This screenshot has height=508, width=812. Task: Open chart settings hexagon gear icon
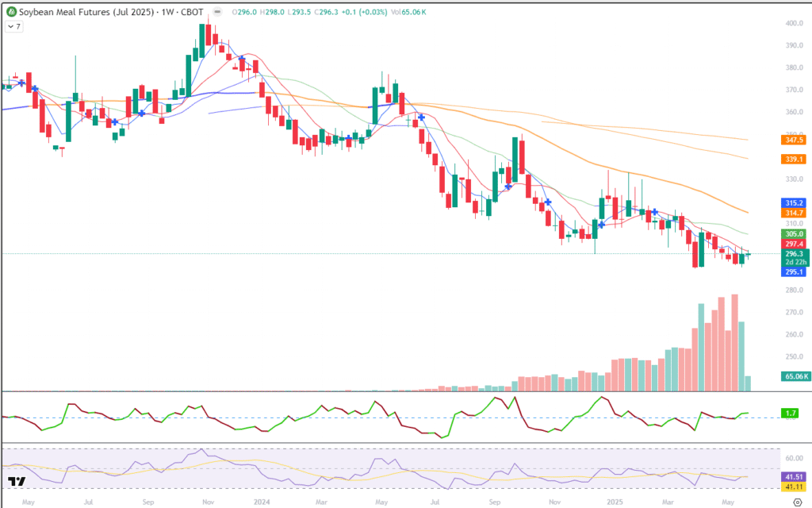pyautogui.click(x=798, y=502)
